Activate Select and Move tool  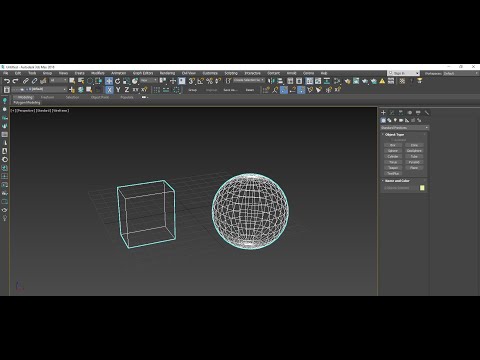click(109, 81)
